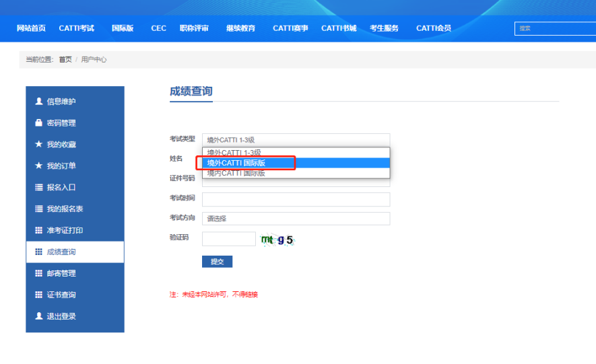
Task: Click the lock icon beside 密码管理
Action: (x=39, y=122)
